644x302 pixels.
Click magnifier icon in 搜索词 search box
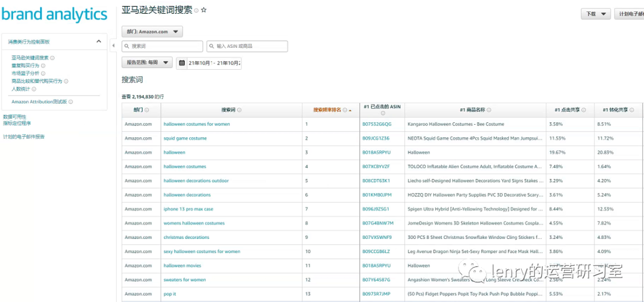(127, 47)
